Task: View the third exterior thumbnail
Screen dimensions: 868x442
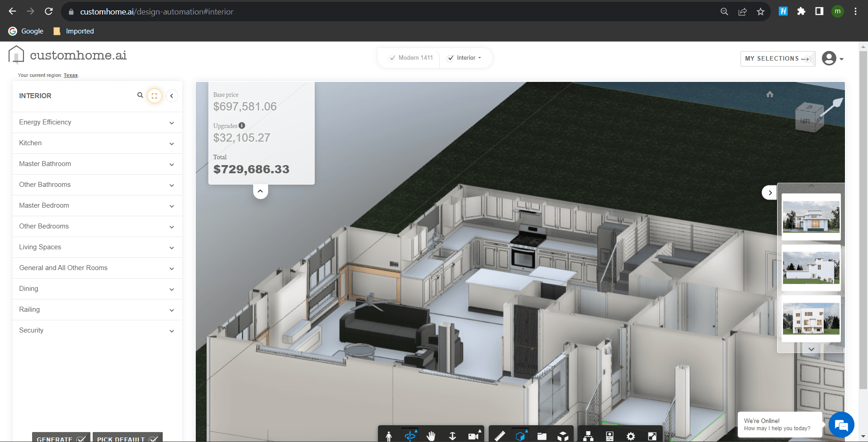Action: tap(811, 318)
